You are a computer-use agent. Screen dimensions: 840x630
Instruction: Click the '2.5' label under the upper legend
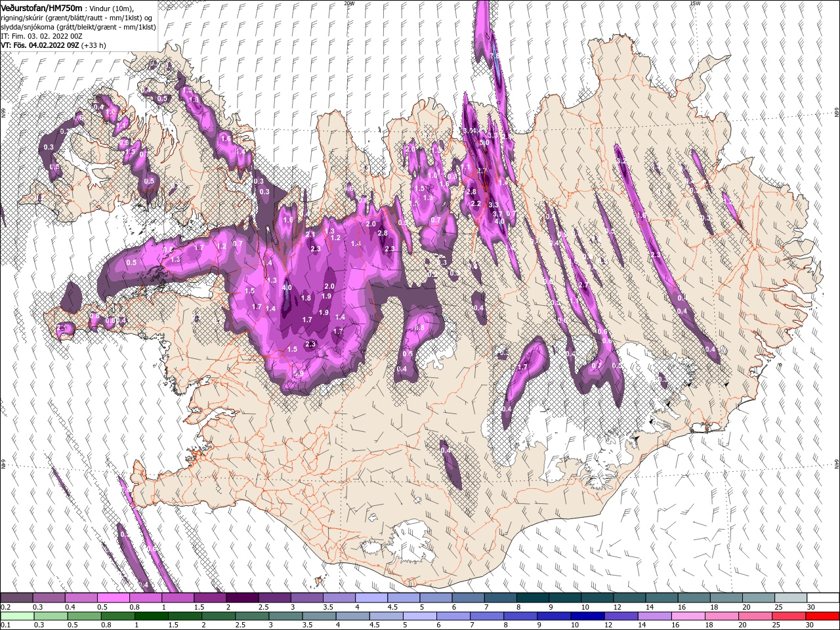[264, 607]
